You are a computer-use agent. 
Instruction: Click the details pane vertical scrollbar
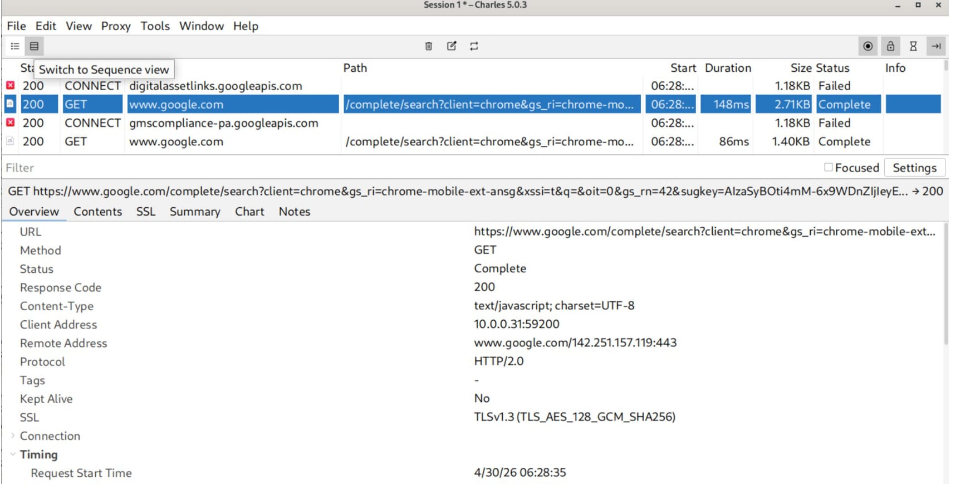click(945, 284)
